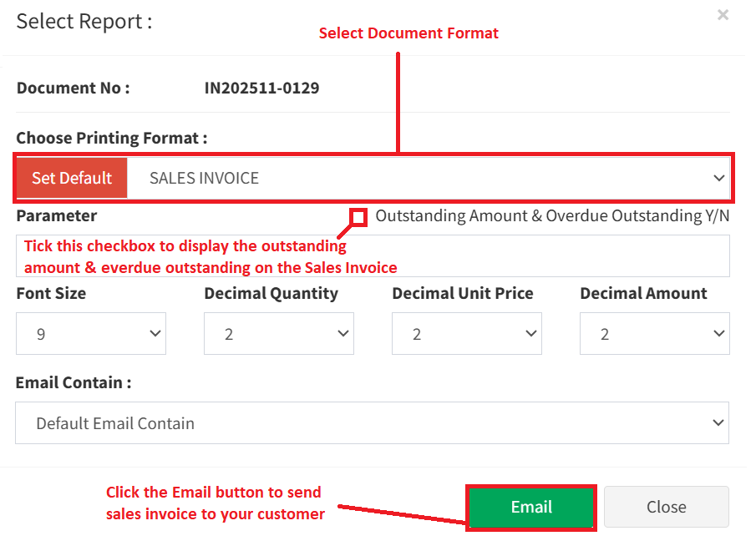
Task: Click the Outstanding Amount & Overdue Outstanding Y/N label
Action: [552, 216]
